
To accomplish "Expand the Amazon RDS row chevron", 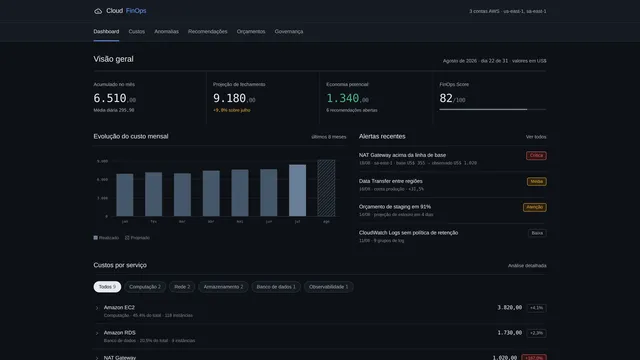I will pos(97,333).
